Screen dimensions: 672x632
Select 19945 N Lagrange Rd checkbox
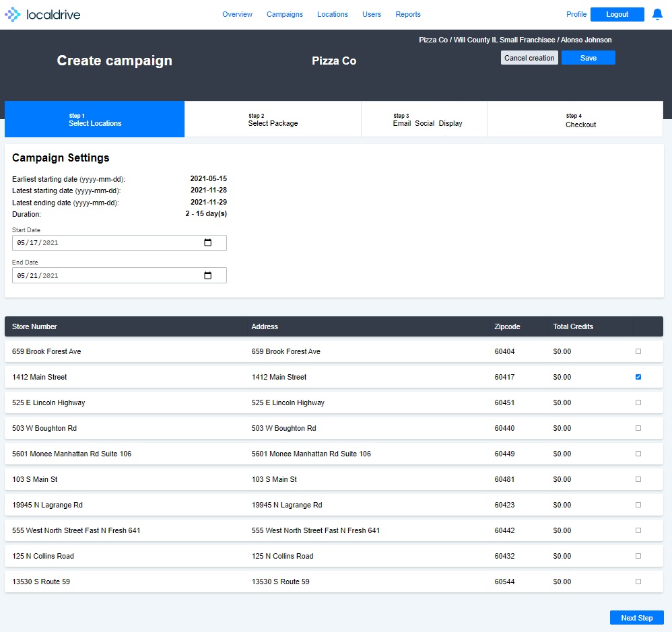(638, 505)
